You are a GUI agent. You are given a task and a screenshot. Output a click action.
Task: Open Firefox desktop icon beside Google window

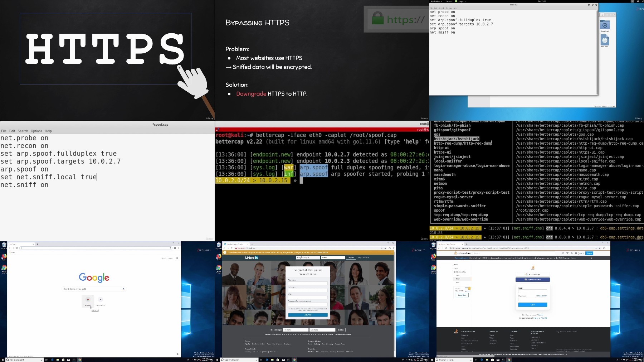(x=4, y=256)
